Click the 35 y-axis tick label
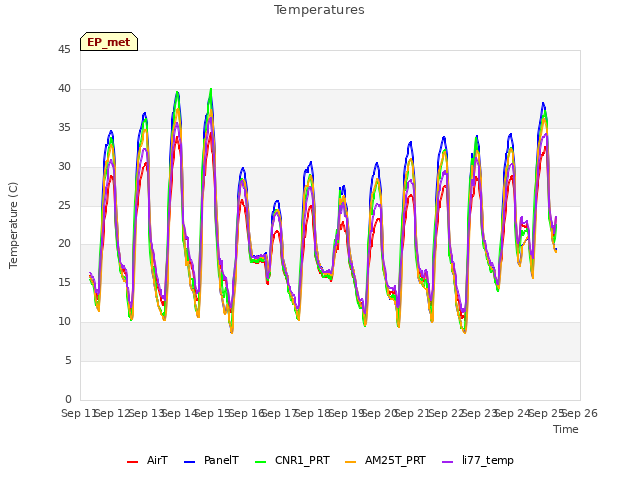This screenshot has width=640, height=480. (64, 128)
